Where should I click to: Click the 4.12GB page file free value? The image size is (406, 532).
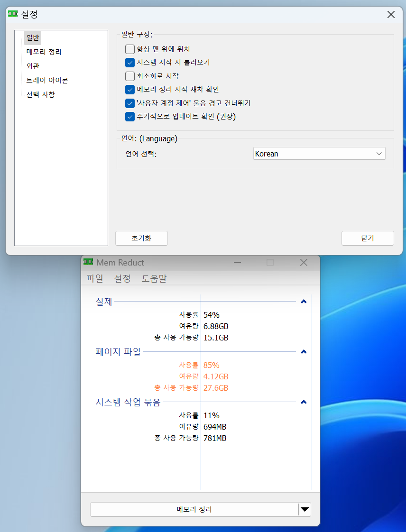click(x=216, y=376)
